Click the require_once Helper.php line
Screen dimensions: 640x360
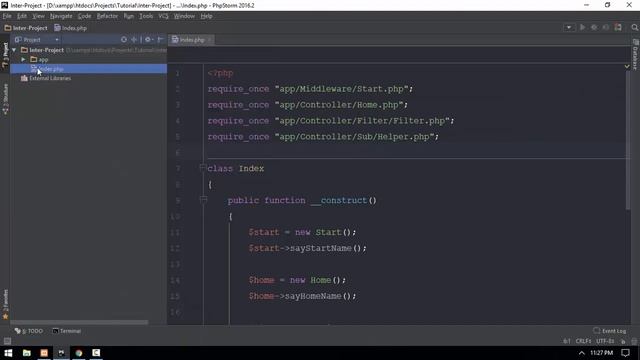(x=323, y=137)
